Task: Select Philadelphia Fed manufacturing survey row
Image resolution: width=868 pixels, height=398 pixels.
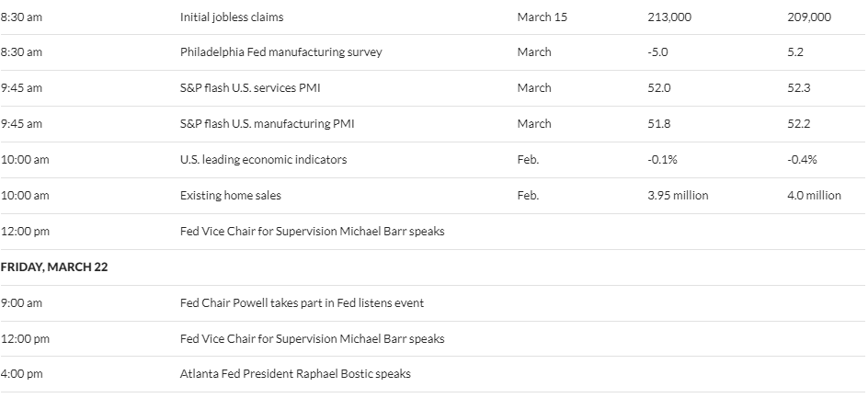Action: tap(433, 52)
